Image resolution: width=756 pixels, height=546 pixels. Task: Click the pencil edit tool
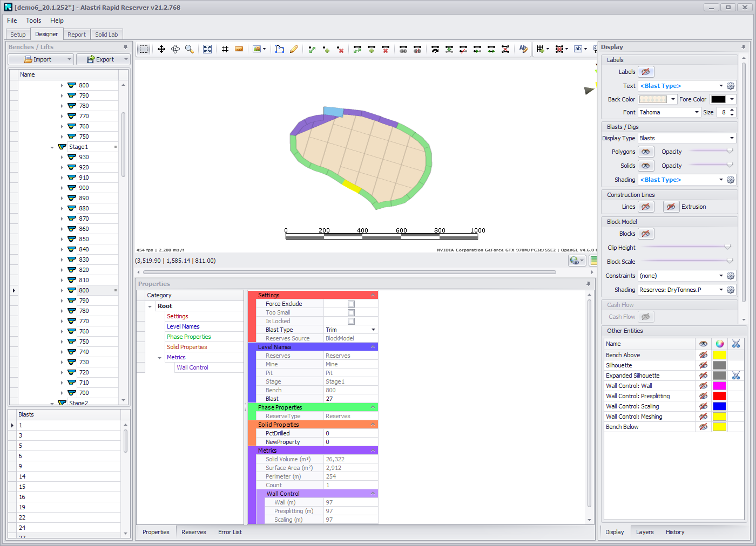[x=294, y=49]
